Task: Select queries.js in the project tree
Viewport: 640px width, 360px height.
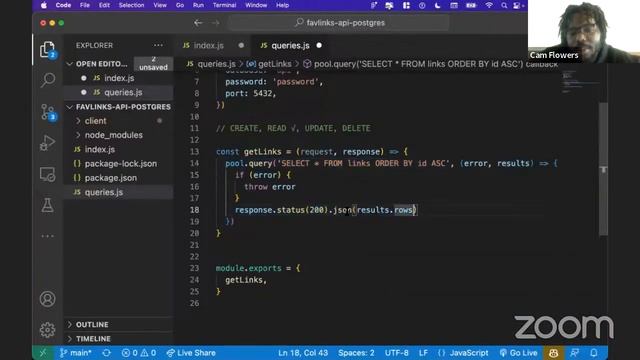Action: (x=118, y=192)
